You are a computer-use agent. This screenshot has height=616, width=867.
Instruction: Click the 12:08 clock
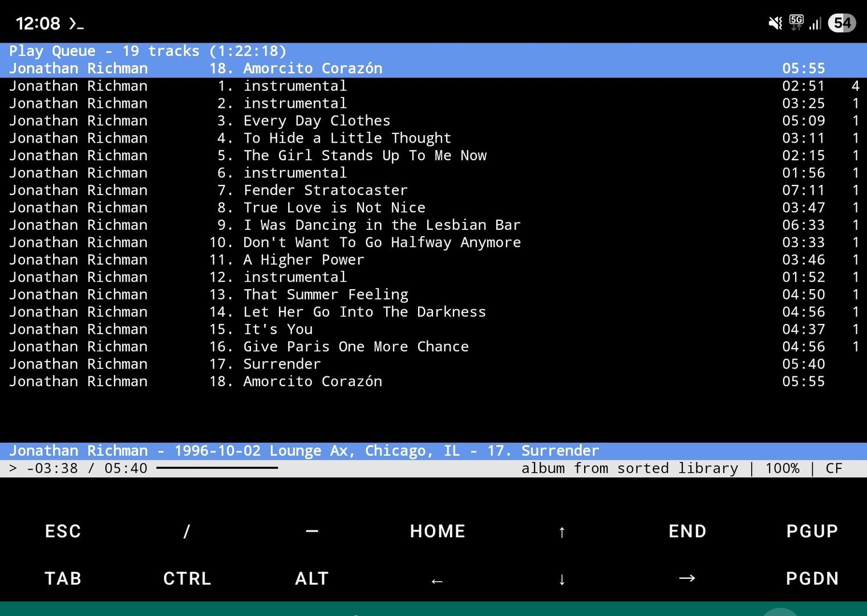[38, 23]
